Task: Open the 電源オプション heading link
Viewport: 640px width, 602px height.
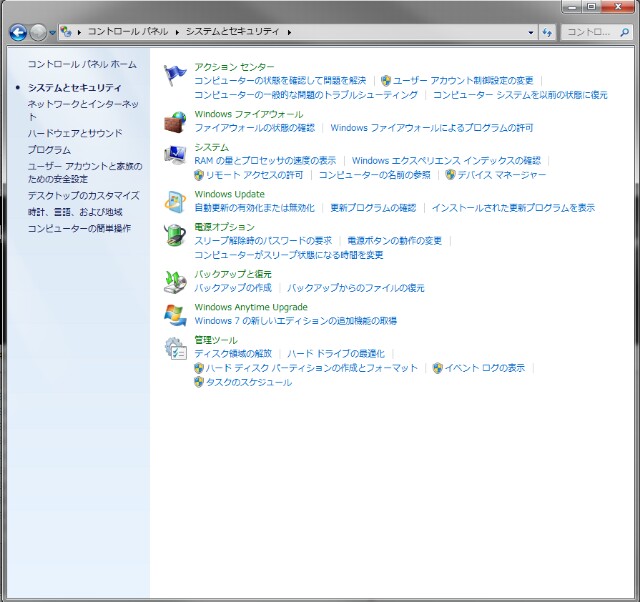Action: pos(224,227)
